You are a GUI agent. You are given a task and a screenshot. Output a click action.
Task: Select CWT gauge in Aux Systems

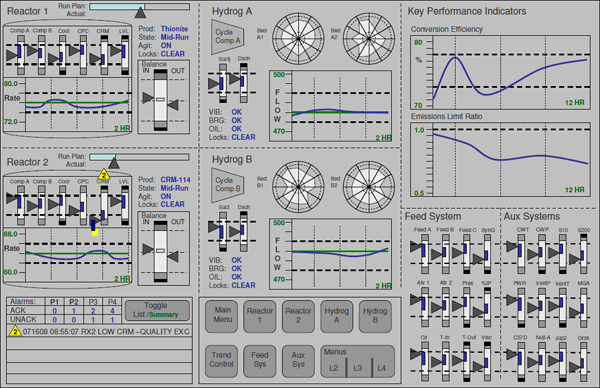(x=521, y=254)
